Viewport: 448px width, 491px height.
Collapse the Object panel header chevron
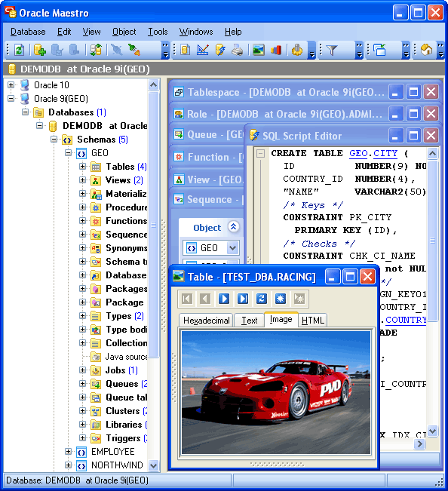click(x=233, y=227)
